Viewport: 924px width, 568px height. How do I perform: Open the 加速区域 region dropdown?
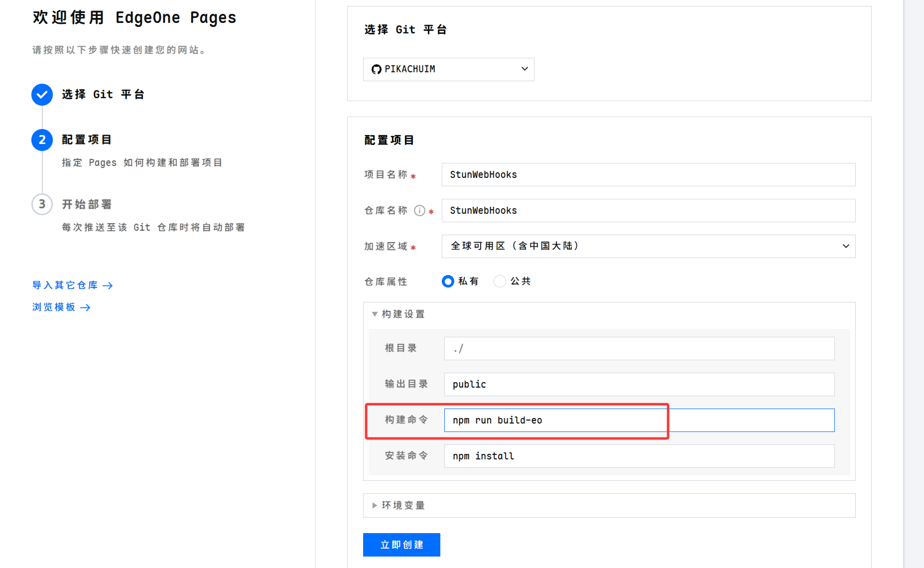[x=649, y=246]
